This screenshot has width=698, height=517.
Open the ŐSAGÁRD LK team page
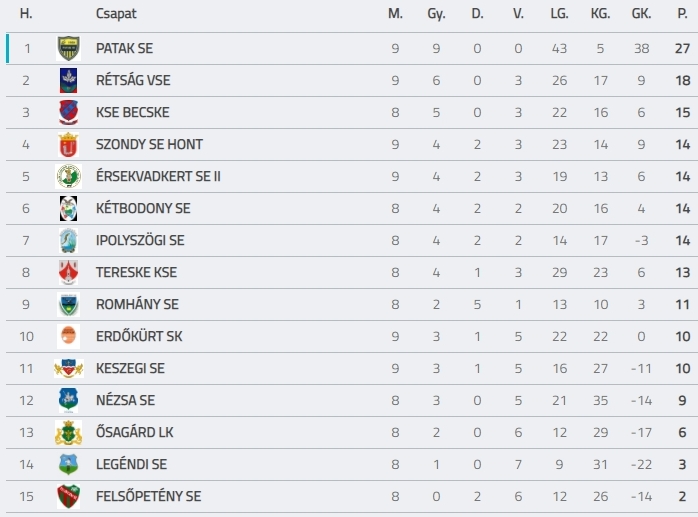(134, 432)
